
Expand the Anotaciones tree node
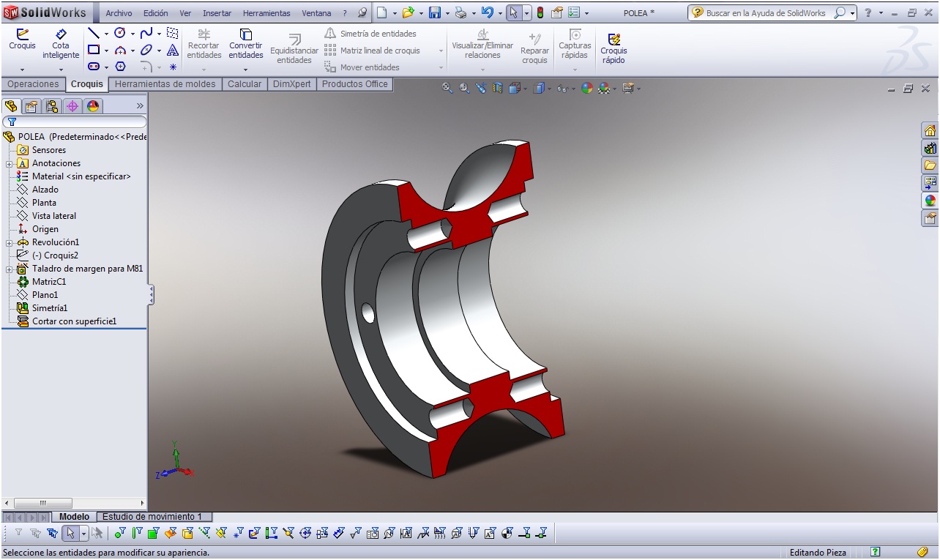9,163
